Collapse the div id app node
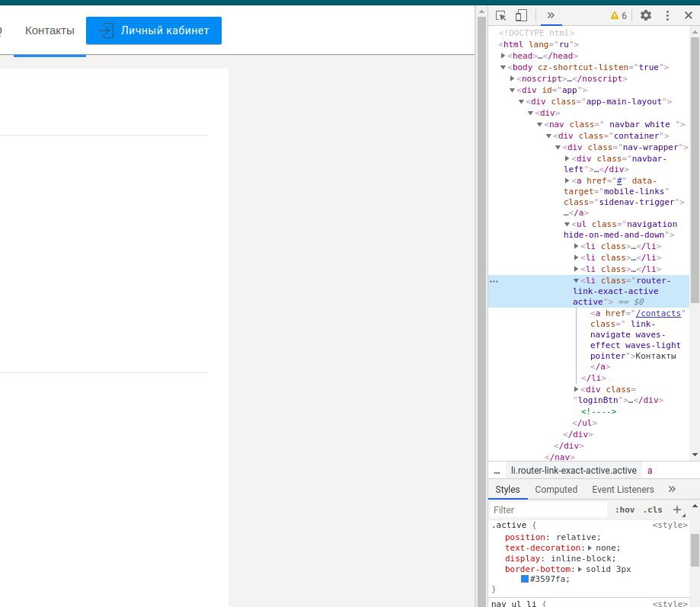 click(512, 90)
